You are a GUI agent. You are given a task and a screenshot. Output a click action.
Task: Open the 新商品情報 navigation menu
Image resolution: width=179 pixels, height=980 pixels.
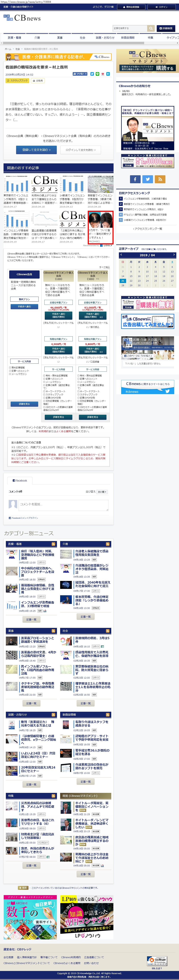(128, 38)
